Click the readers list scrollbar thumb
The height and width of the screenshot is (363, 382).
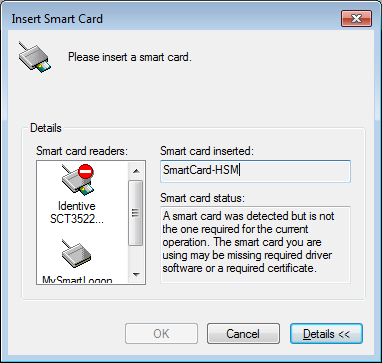point(136,213)
